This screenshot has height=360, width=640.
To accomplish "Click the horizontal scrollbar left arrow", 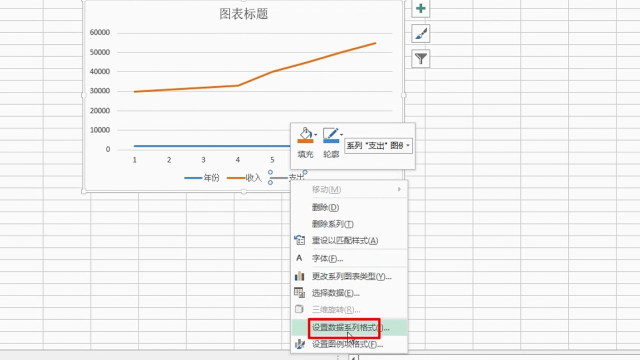I will pyautogui.click(x=353, y=358).
